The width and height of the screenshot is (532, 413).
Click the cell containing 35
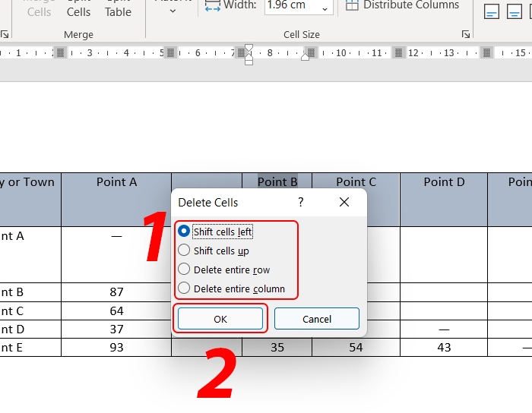[x=277, y=347]
